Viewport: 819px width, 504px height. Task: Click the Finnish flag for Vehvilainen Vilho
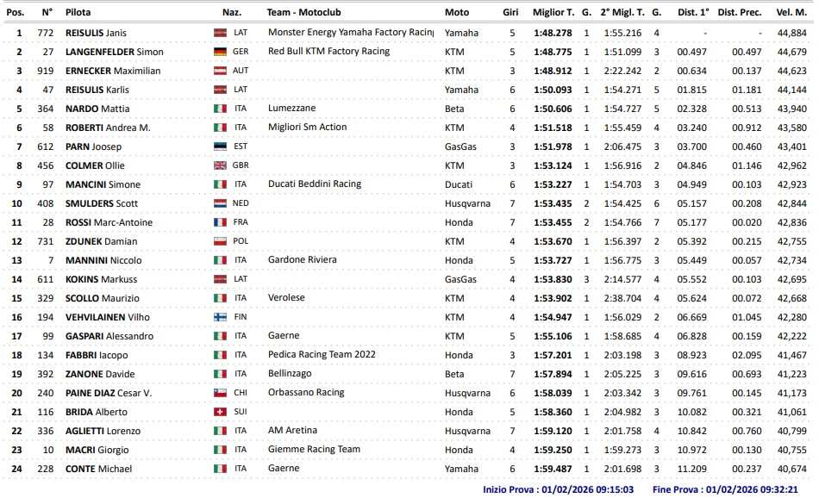click(220, 317)
